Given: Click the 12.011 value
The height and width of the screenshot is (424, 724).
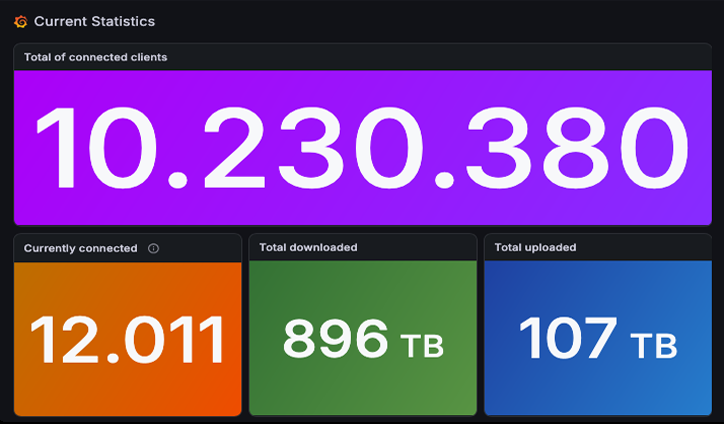Looking at the screenshot, I should click(127, 339).
